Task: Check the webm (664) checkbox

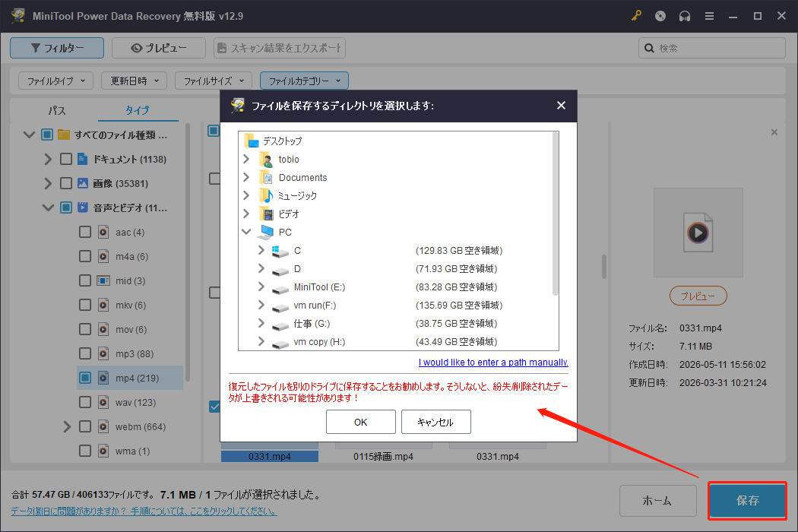Action: 85,426
